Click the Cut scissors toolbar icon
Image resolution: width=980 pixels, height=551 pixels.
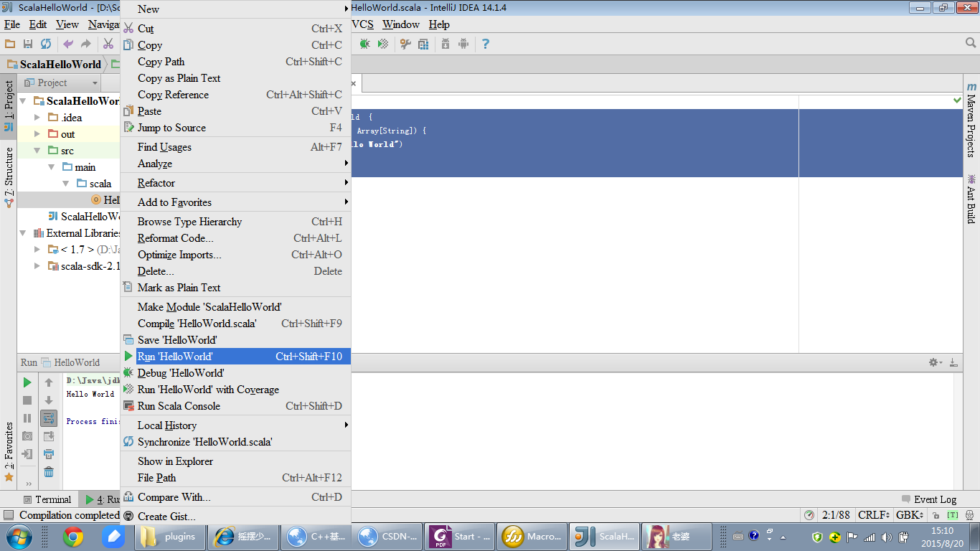pos(108,44)
